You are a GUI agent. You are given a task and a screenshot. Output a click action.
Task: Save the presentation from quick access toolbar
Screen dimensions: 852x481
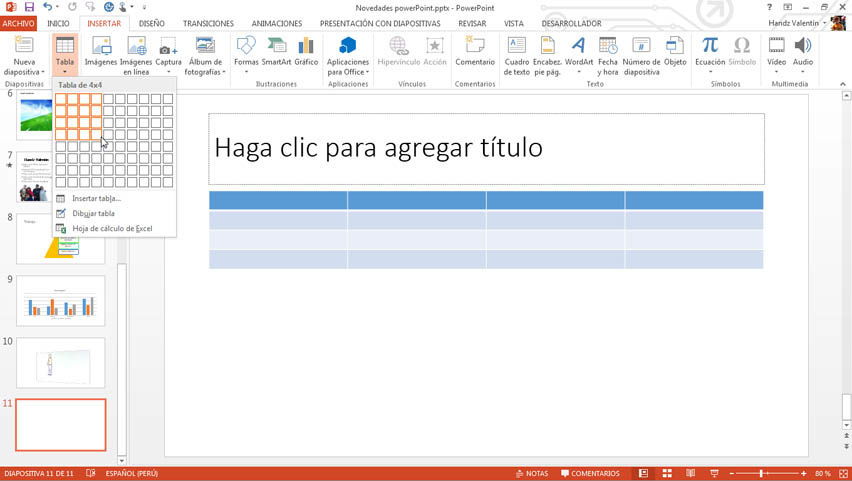point(29,7)
